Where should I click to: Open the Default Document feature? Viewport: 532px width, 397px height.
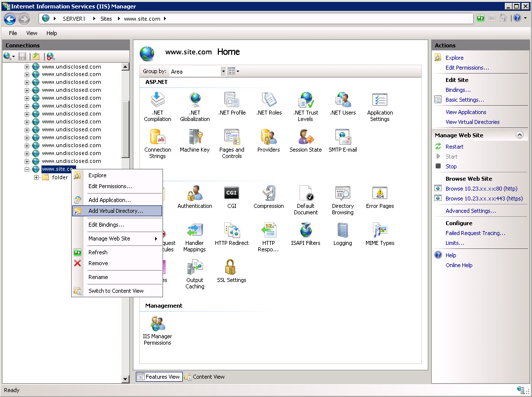pos(306,199)
